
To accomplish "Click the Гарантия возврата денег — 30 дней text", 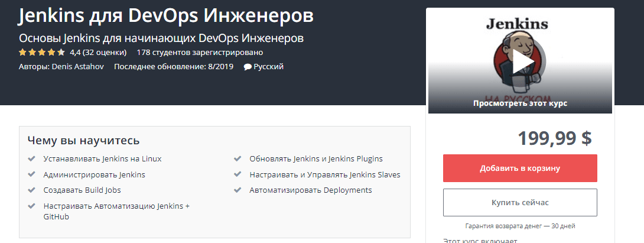I will [x=520, y=226].
